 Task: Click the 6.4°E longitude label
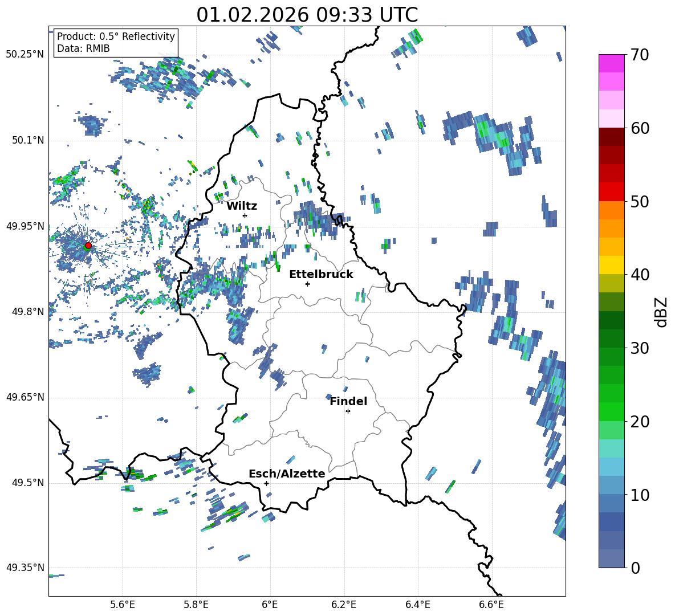coord(417,605)
